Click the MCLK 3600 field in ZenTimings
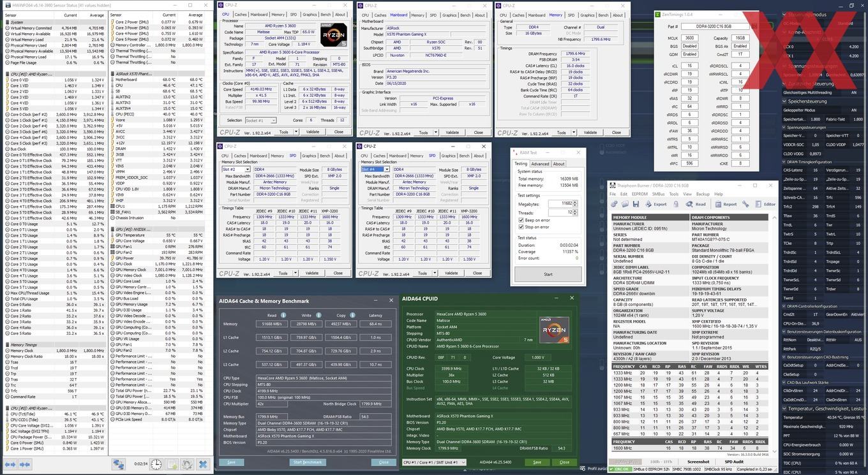The image size is (868, 475). click(x=689, y=38)
